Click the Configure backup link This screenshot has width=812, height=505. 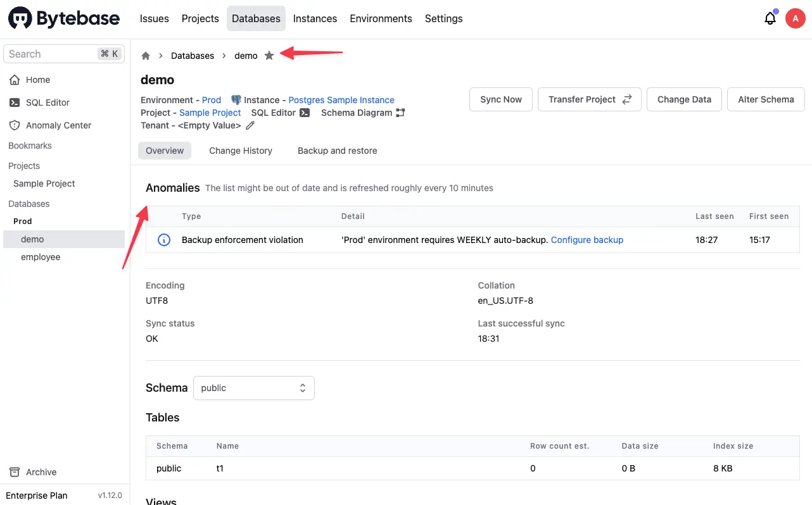tap(587, 240)
